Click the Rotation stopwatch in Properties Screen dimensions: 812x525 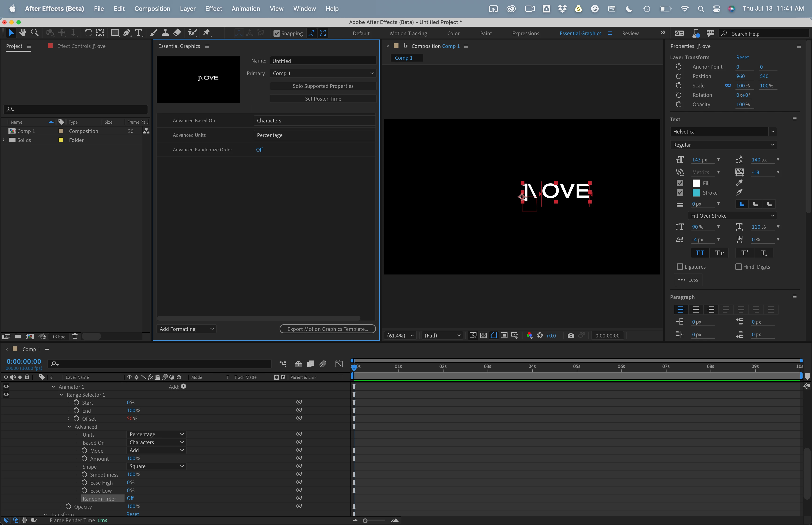(x=679, y=95)
